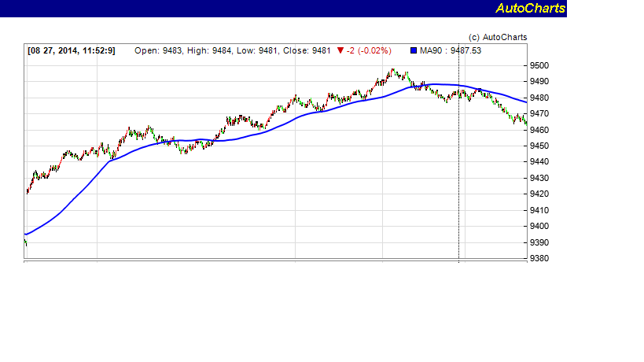
Task: Click the AutoCharts logo in the header
Action: tap(530, 8)
